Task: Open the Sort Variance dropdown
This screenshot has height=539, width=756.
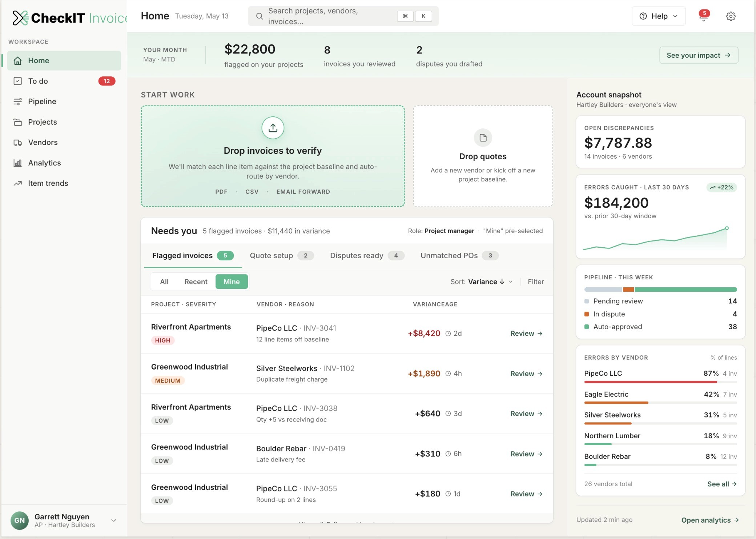Action: click(482, 282)
